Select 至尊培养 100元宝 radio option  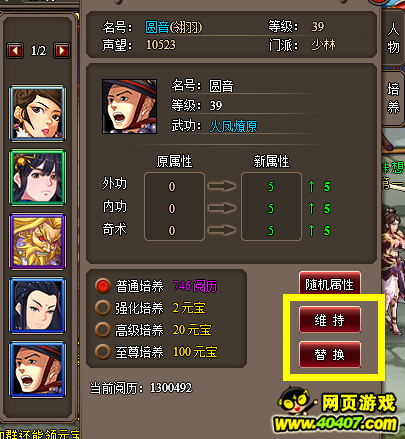pos(103,352)
